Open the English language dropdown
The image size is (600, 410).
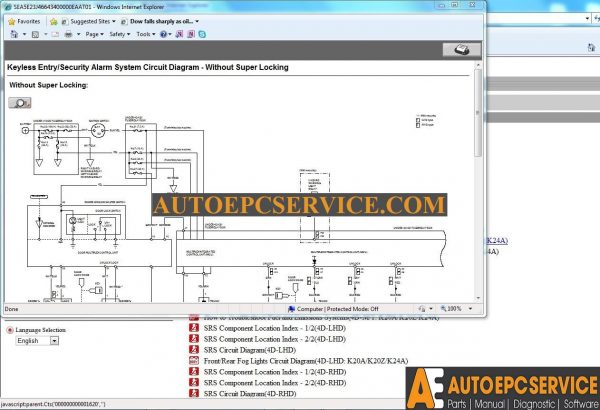pos(37,341)
